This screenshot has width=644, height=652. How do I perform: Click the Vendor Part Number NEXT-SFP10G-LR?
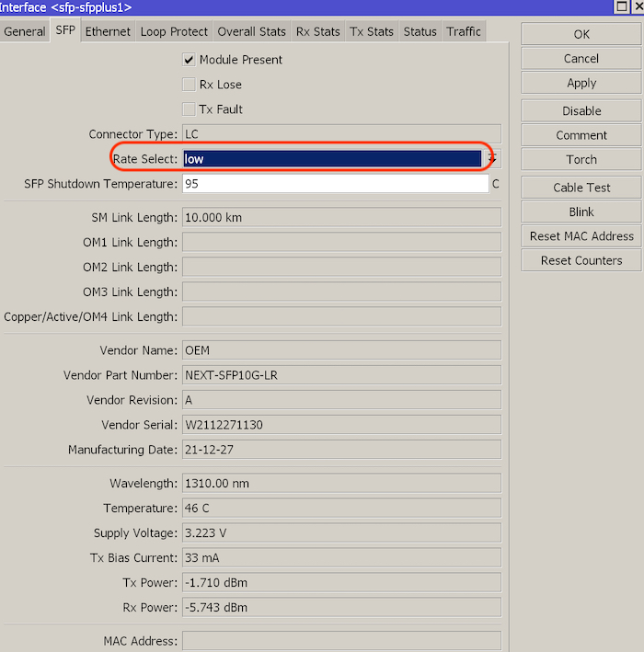(341, 375)
